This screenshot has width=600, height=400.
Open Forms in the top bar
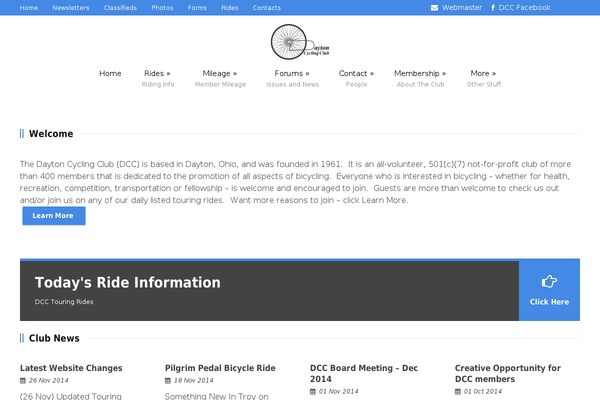click(x=197, y=8)
